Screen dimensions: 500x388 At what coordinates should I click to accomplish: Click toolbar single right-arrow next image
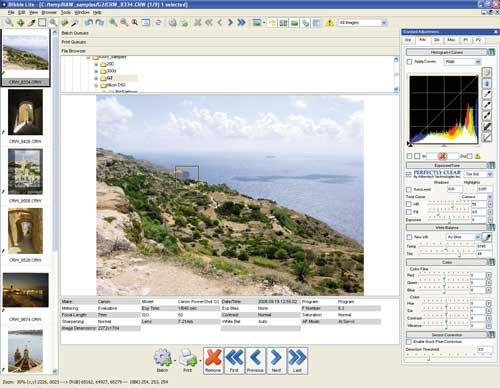point(230,22)
